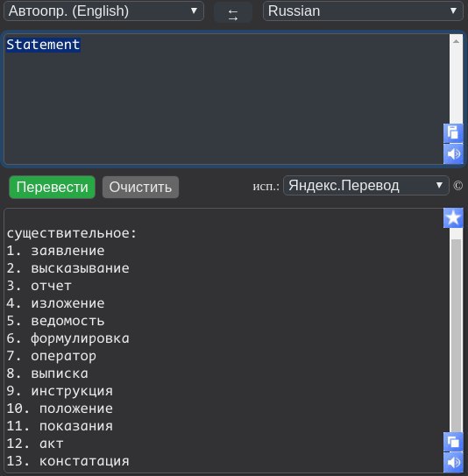468x476 pixels.
Task: Click translation 7. оператор
Action: click(x=52, y=356)
